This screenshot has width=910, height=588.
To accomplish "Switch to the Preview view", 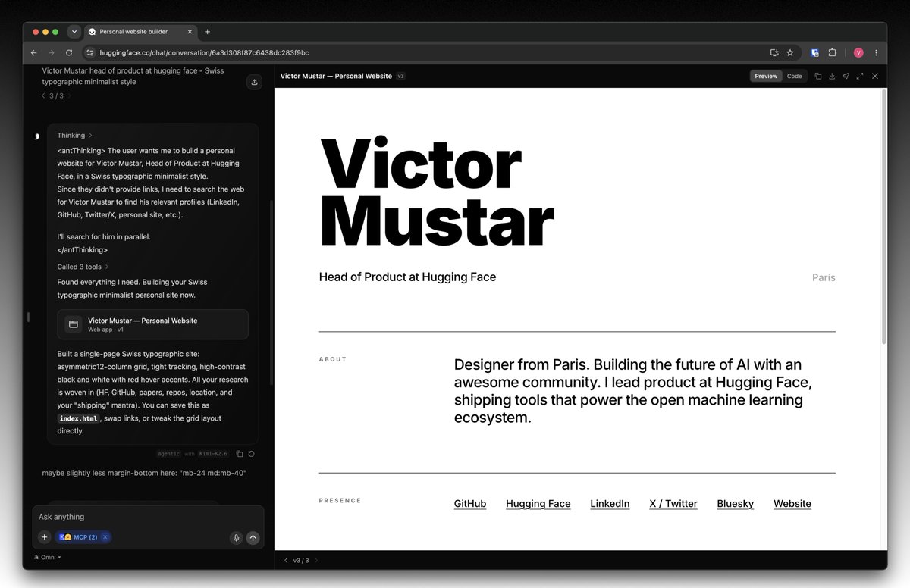I will coord(766,76).
